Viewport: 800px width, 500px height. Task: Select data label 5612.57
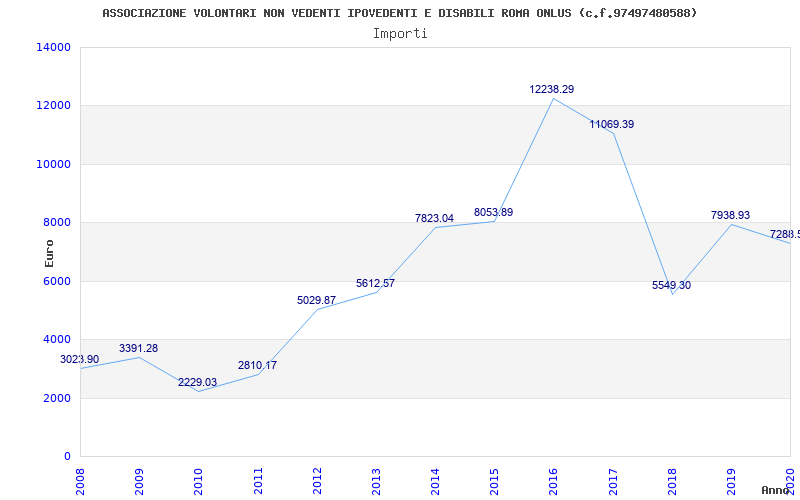point(376,283)
